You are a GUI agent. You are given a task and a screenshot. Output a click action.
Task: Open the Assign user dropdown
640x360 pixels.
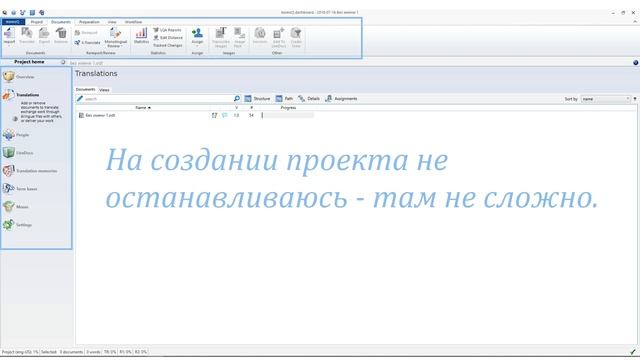tap(197, 37)
